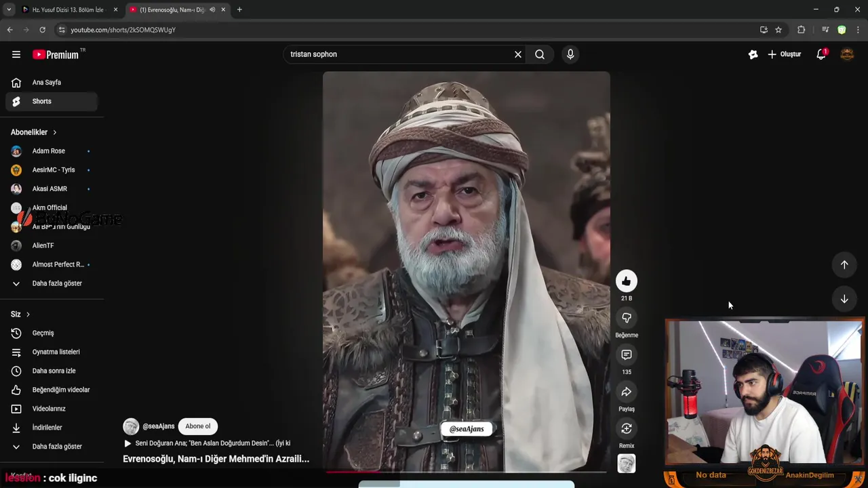Viewport: 868px width, 488px height.
Task: Open Beğendiğim videolar
Action: point(52,390)
